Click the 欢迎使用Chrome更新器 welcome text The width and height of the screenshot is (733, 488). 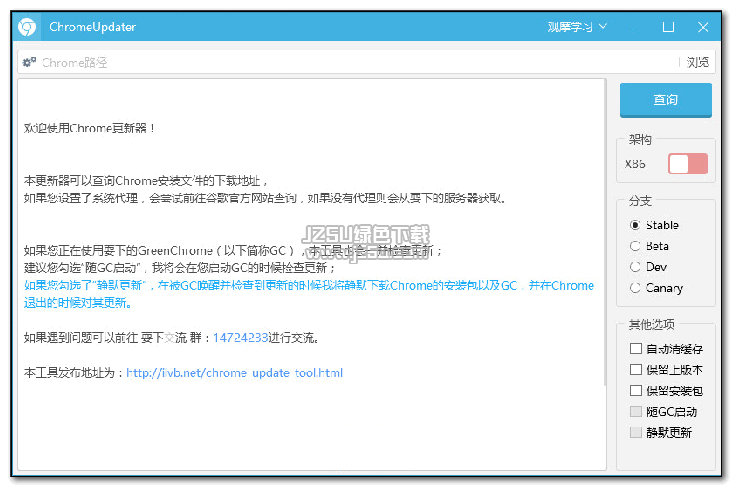tap(89, 128)
